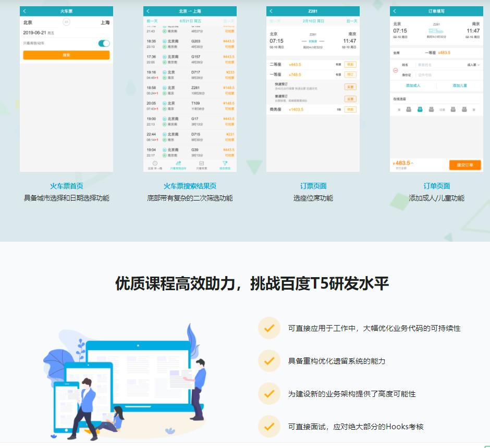Expand the 二等座 seat row
The width and height of the screenshot is (490, 448).
[x=350, y=65]
